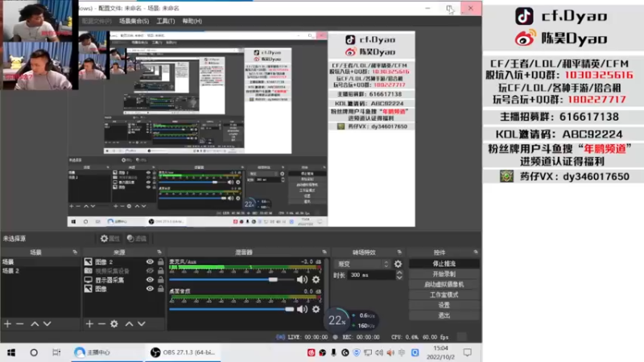The width and height of the screenshot is (644, 362).
Task: Click 开始录制 button
Action: 444,274
